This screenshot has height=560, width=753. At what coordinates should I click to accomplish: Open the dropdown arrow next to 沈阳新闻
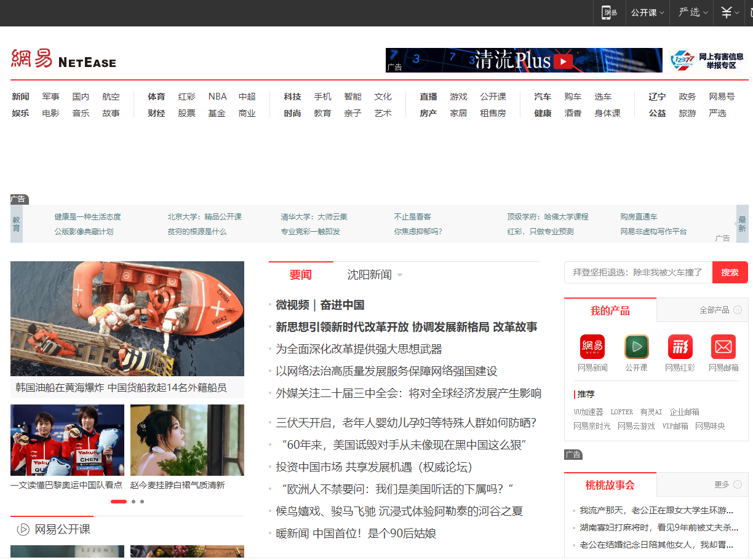pyautogui.click(x=400, y=275)
